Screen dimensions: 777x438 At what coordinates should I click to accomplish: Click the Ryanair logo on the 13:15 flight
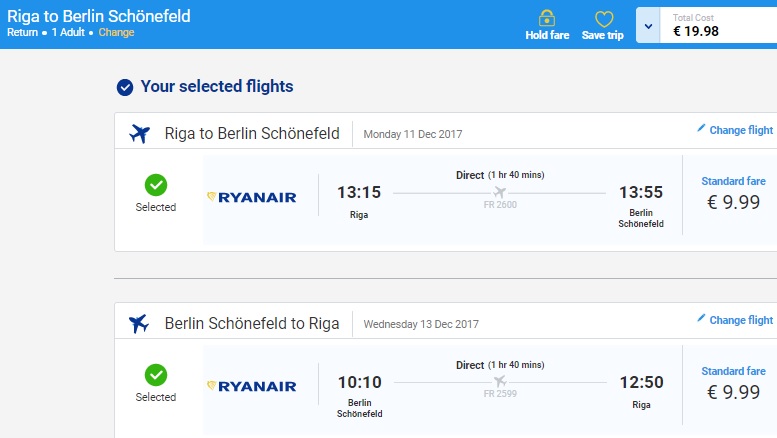(252, 197)
